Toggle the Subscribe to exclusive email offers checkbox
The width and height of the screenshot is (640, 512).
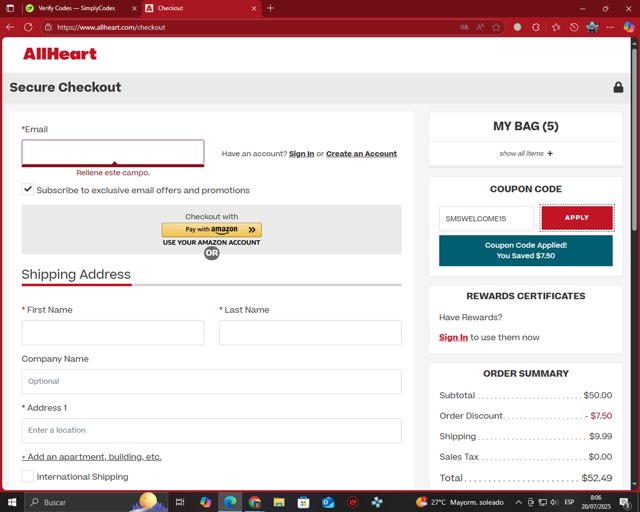pos(27,189)
